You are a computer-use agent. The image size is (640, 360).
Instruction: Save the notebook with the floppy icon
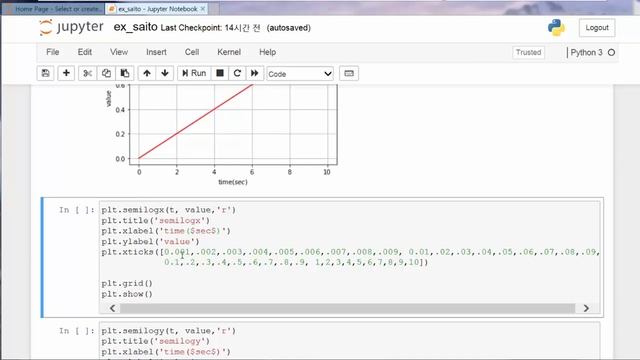(x=45, y=73)
